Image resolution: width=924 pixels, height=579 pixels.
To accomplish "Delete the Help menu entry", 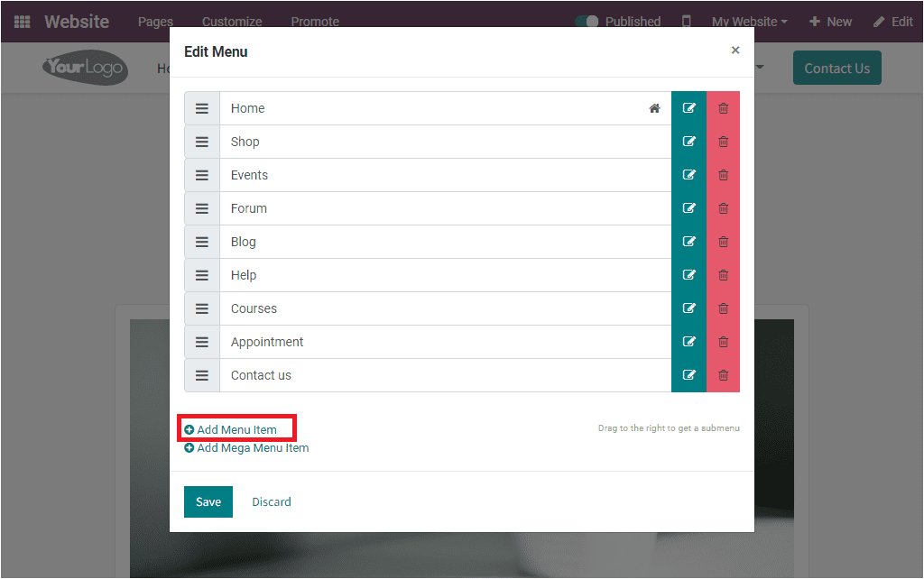I will click(x=722, y=275).
